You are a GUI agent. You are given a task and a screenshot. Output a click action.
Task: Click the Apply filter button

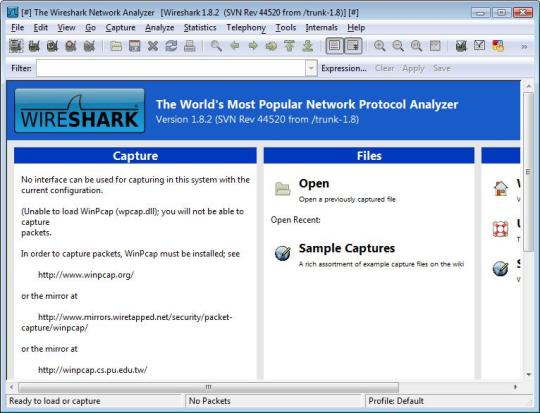click(413, 68)
